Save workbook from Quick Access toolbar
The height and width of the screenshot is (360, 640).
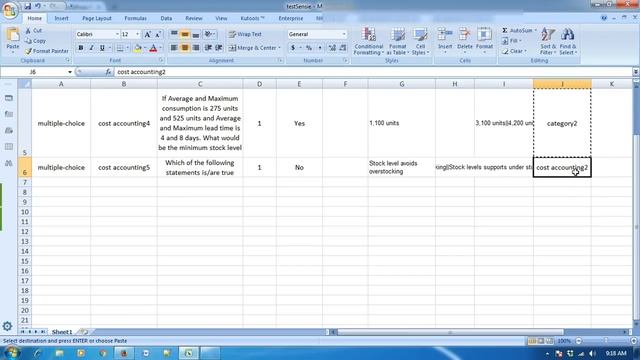[x=28, y=6]
